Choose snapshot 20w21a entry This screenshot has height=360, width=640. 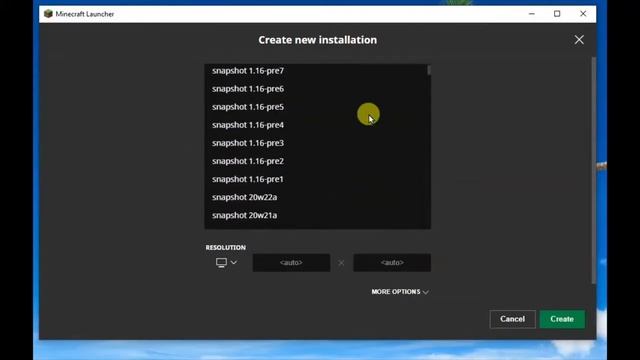pyautogui.click(x=317, y=215)
